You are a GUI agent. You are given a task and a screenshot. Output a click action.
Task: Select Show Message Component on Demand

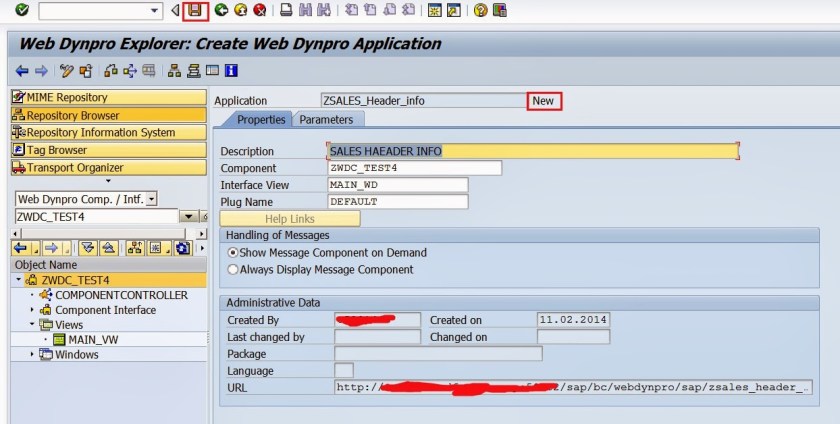pyautogui.click(x=233, y=253)
